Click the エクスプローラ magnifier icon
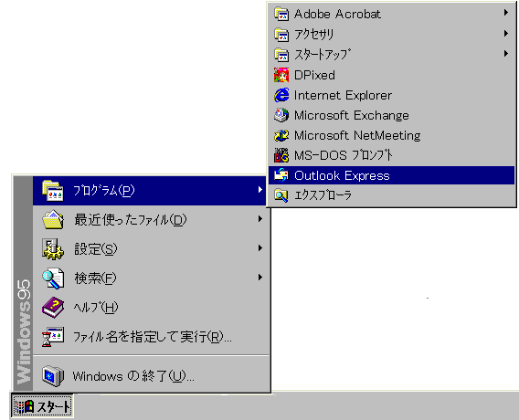 281,195
